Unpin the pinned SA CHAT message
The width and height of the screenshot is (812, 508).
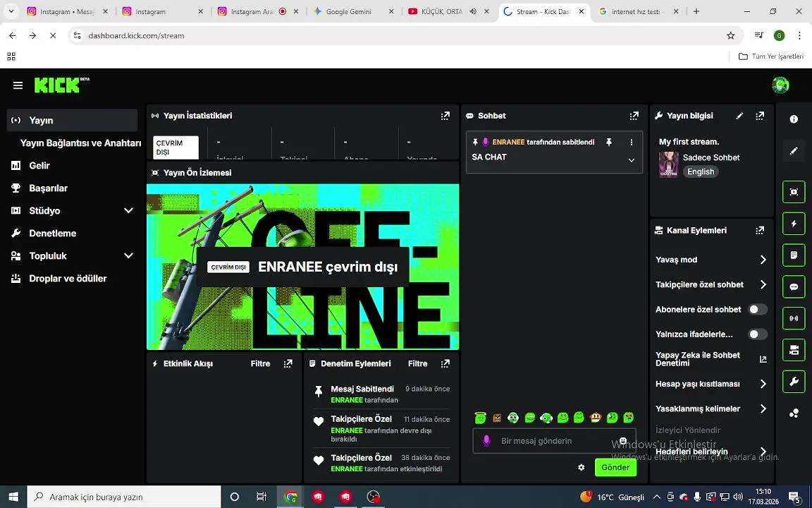point(609,142)
